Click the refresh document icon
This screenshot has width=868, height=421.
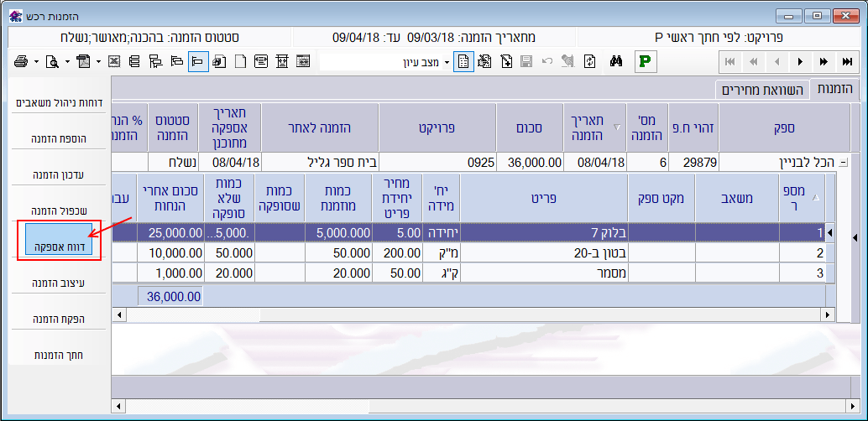pos(590,61)
